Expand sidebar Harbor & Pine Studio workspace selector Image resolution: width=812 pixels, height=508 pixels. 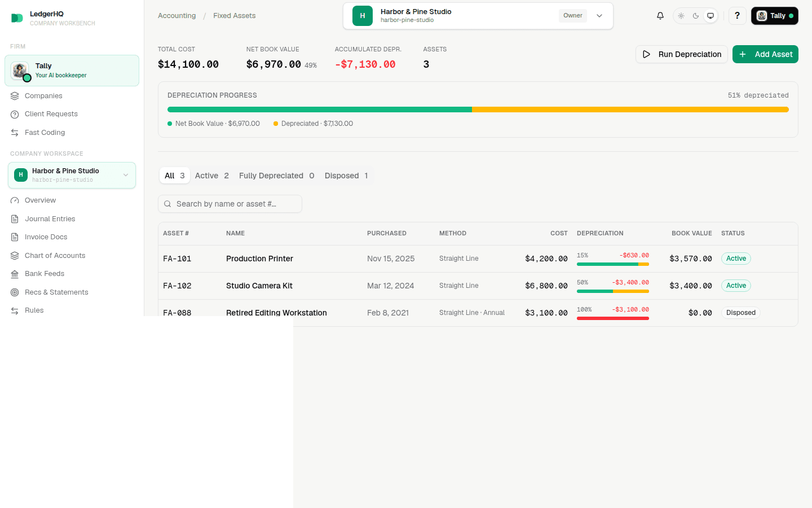tap(72, 175)
